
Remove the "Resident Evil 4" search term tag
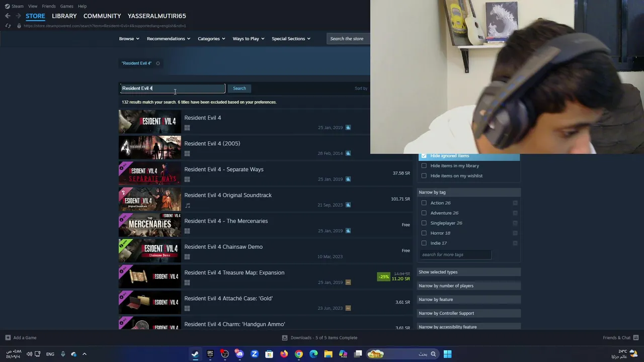point(158,63)
